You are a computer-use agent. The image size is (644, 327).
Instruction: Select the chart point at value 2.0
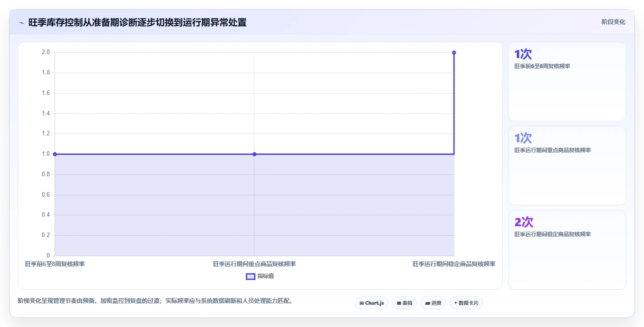[x=454, y=53]
